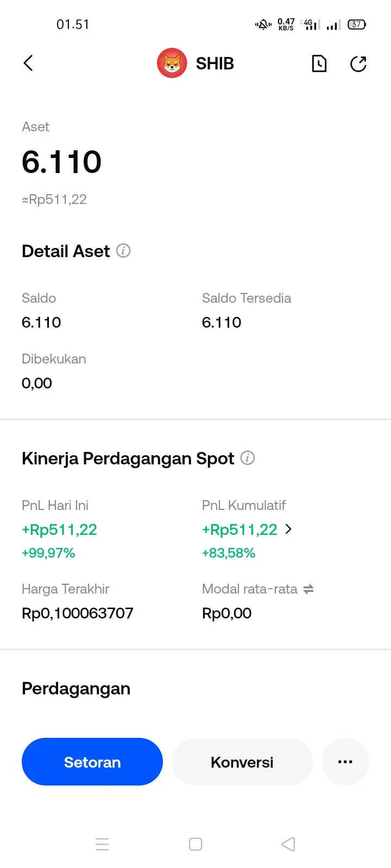Tap the PnL Kumulatif +Rp511,22 value
Image resolution: width=391 pixels, height=868 pixels.
point(239,529)
